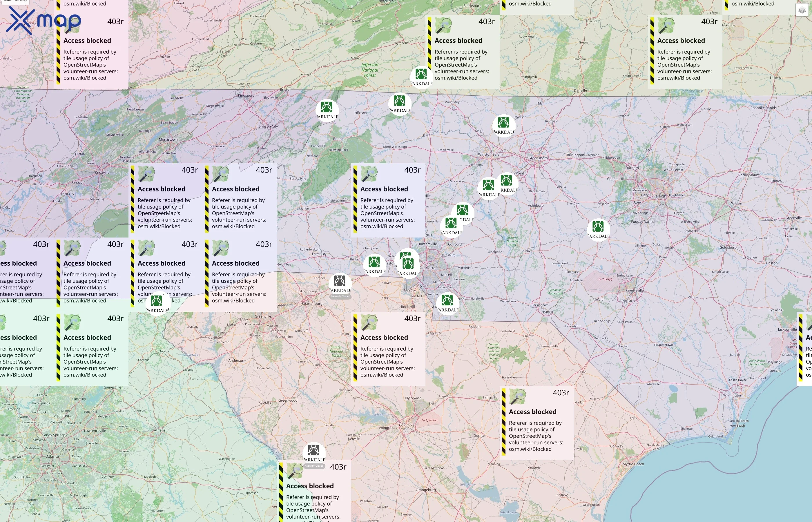Click the Myrtle Beach city label
Image resolution: width=812 pixels, height=522 pixels.
[x=633, y=464]
